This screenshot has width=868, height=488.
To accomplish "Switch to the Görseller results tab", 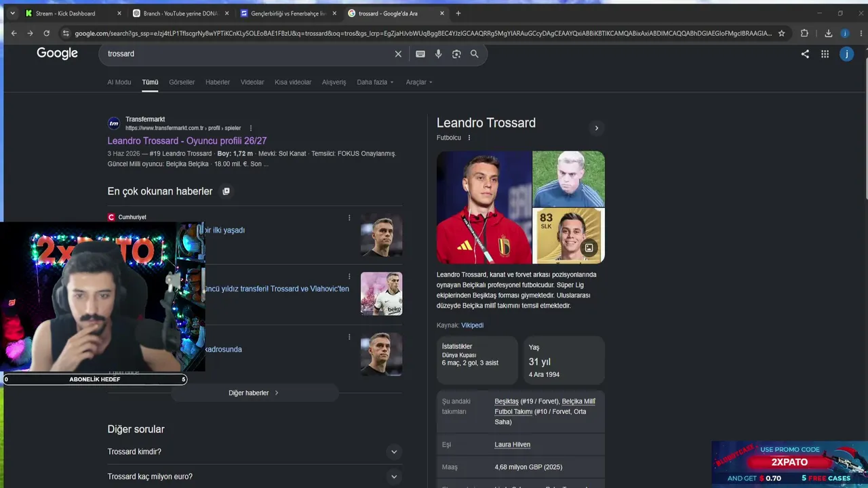I will 182,82.
